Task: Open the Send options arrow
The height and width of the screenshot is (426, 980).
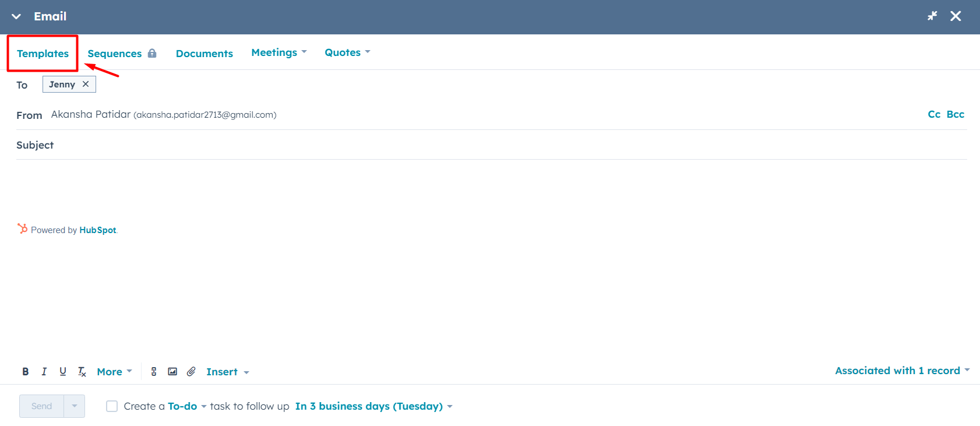Action: (75, 406)
